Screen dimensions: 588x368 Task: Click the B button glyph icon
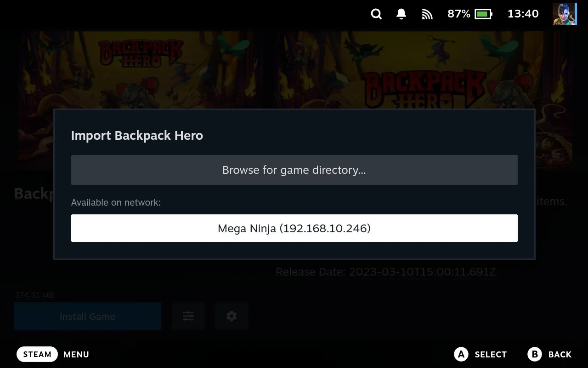[535, 354]
